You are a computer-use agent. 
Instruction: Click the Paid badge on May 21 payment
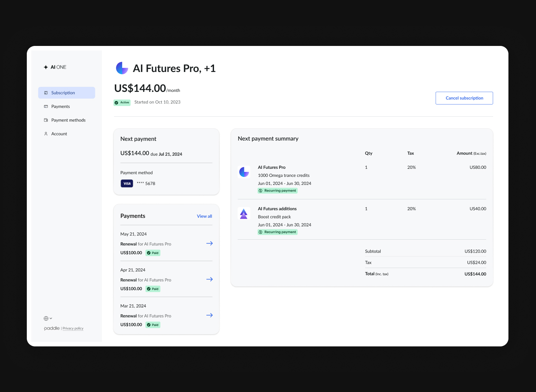153,253
